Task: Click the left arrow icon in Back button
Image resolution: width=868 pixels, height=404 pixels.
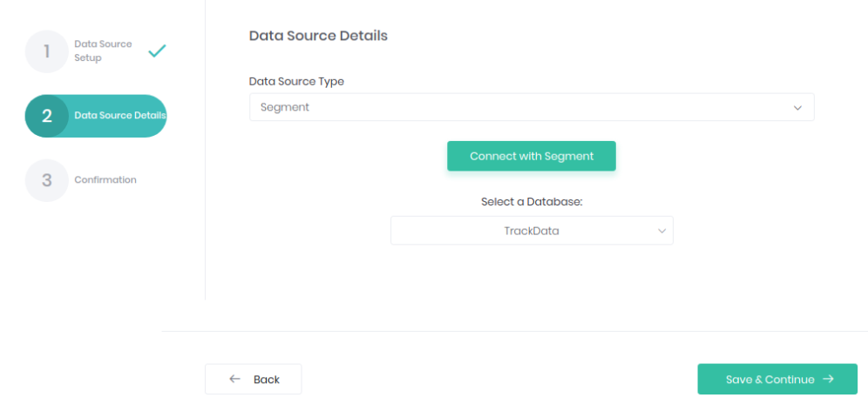Action: coord(234,380)
